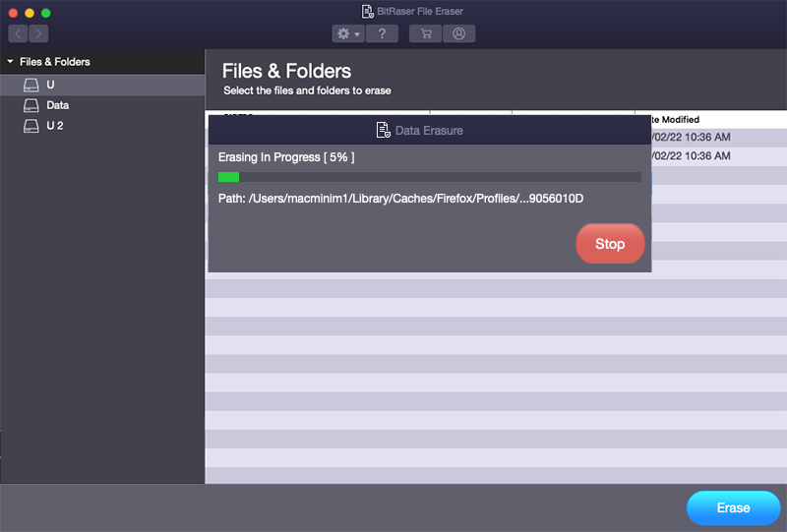The width and height of the screenshot is (787, 532).
Task: Click the erasing path text
Action: pos(400,199)
